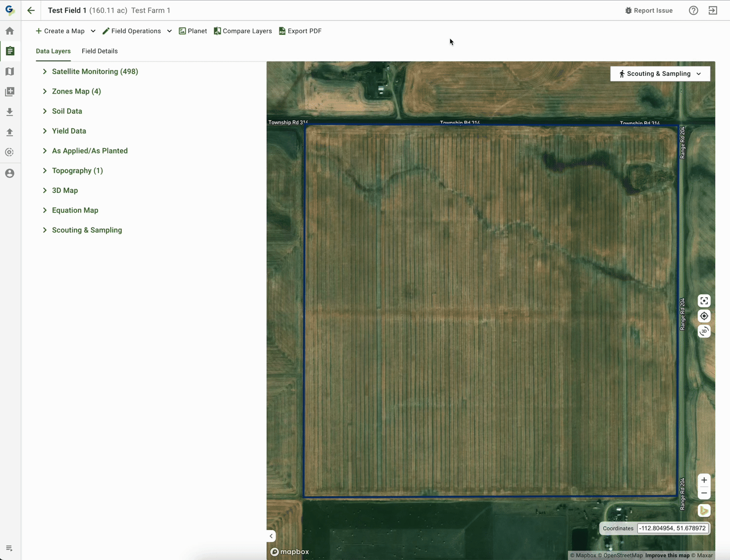Toggle the 3D map view
730x560 pixels.
click(x=704, y=331)
